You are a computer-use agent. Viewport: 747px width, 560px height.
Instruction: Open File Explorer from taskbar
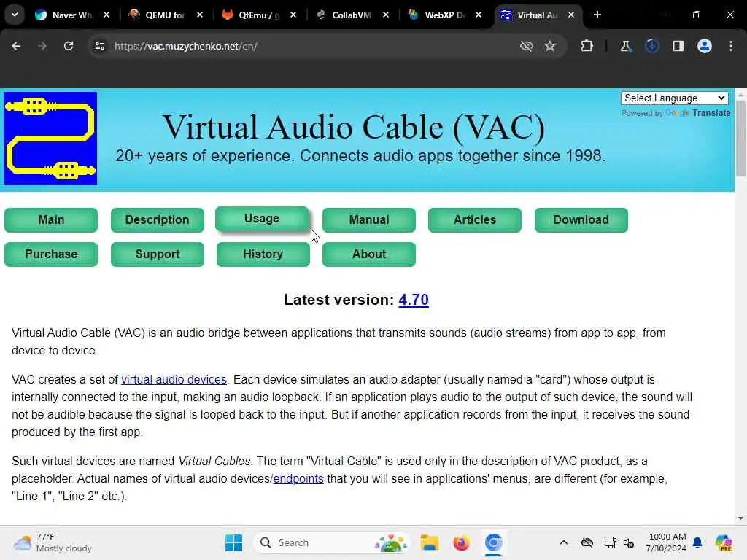tap(429, 542)
